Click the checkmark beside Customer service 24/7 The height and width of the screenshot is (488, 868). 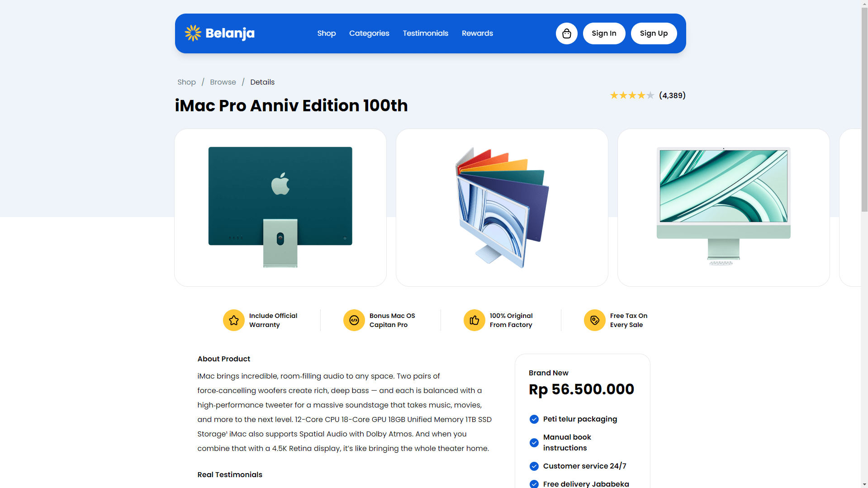tap(534, 466)
